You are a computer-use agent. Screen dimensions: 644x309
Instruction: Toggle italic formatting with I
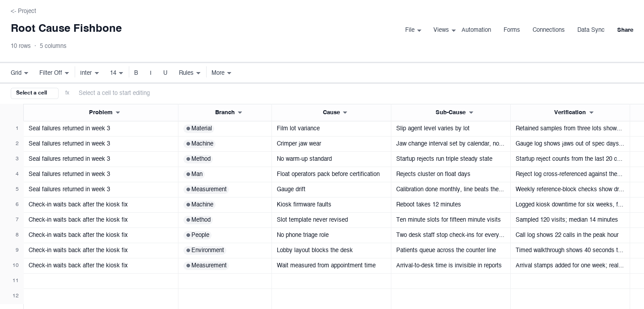[151, 73]
